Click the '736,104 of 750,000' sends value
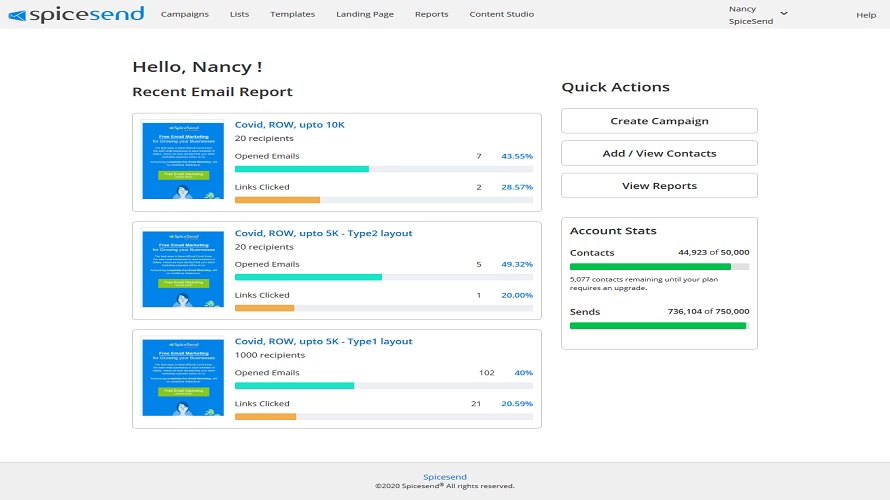The image size is (890, 500). click(x=708, y=312)
